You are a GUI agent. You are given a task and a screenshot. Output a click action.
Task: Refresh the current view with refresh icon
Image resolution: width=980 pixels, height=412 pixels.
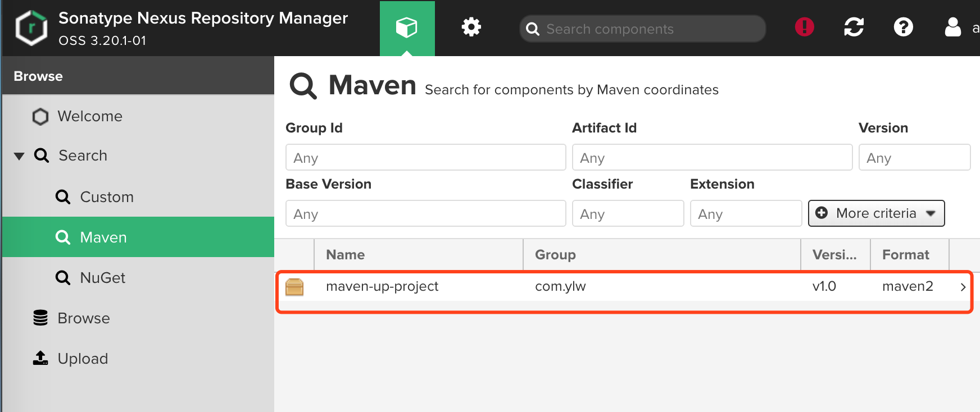click(x=854, y=27)
